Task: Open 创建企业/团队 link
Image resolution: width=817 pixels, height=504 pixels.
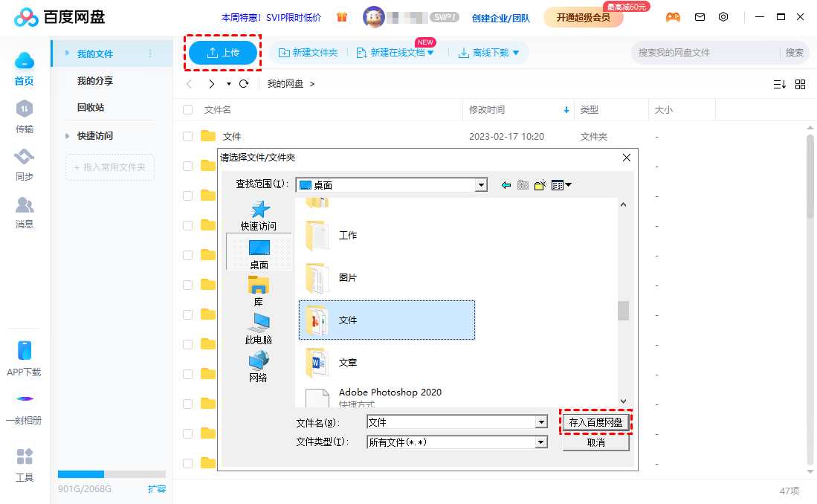Action: (501, 19)
